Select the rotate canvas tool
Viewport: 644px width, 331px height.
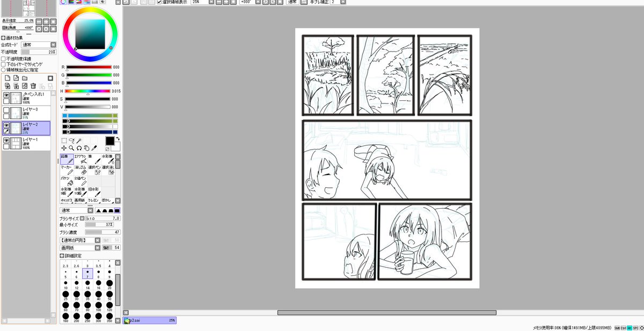click(x=79, y=148)
